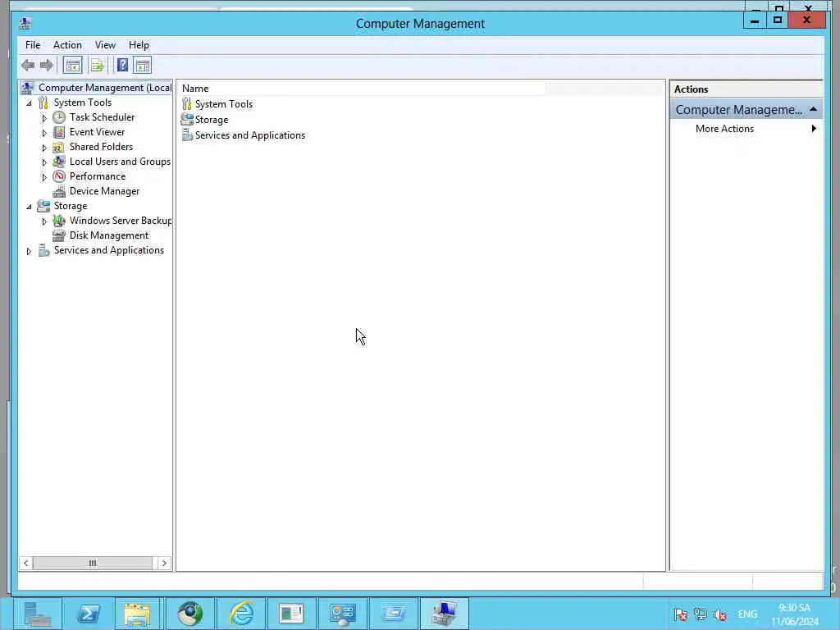Launch Internet Explorer from taskbar
The image size is (840, 630).
(x=241, y=614)
